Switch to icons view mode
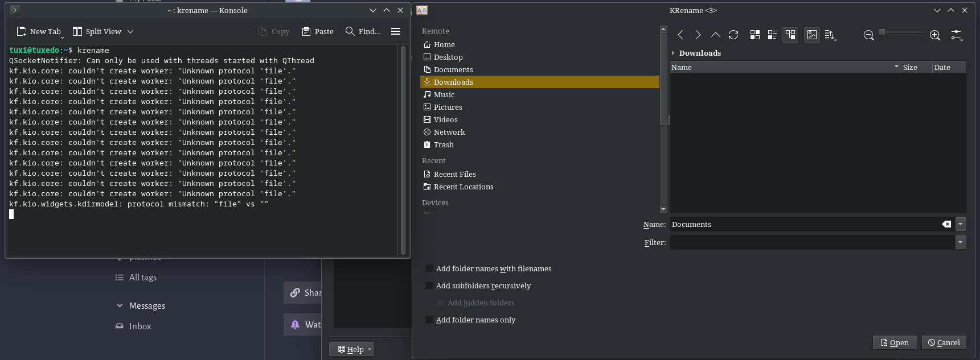 pos(755,35)
